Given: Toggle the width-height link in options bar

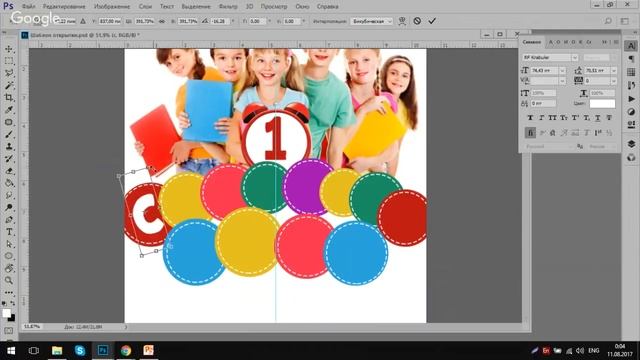Looking at the screenshot, I should pyautogui.click(x=162, y=21).
